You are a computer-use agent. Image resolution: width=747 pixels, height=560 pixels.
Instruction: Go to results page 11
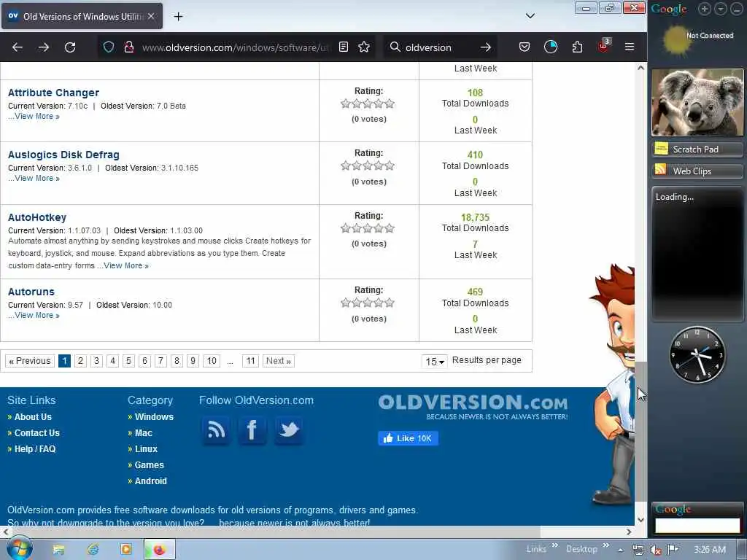coord(251,361)
